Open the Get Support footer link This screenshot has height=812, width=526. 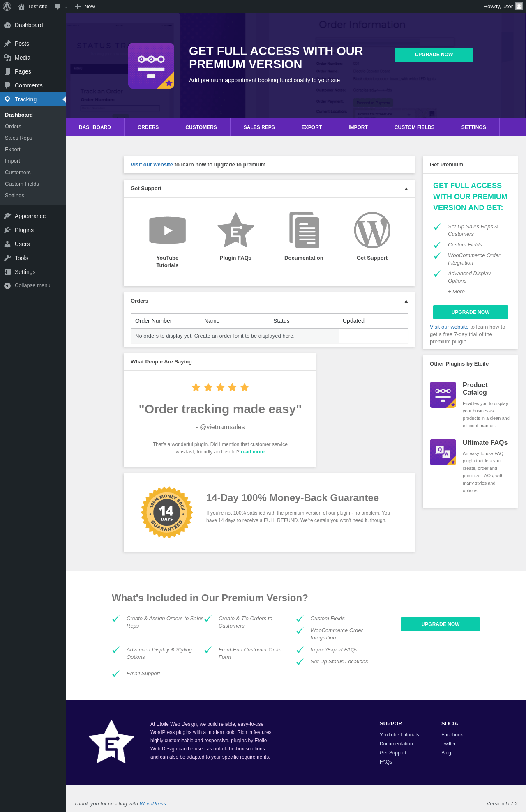point(393,753)
